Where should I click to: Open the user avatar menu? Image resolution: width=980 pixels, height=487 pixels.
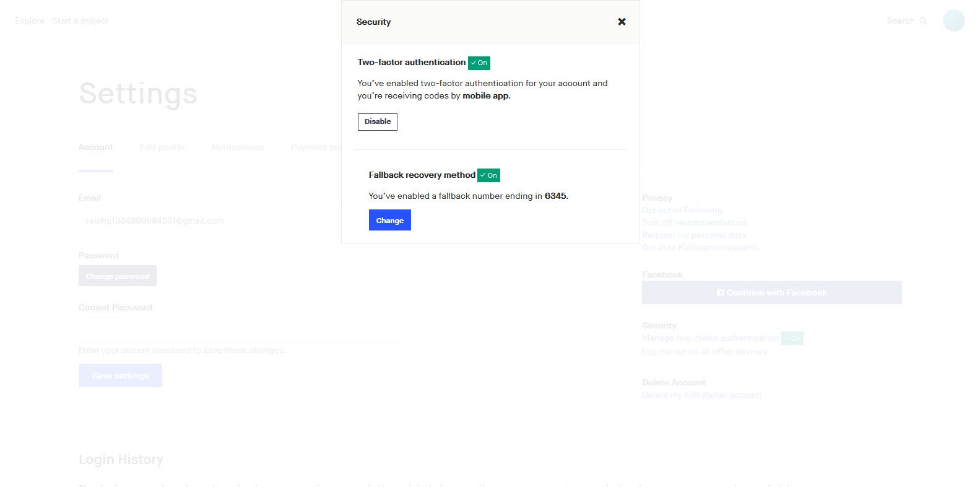coord(953,20)
